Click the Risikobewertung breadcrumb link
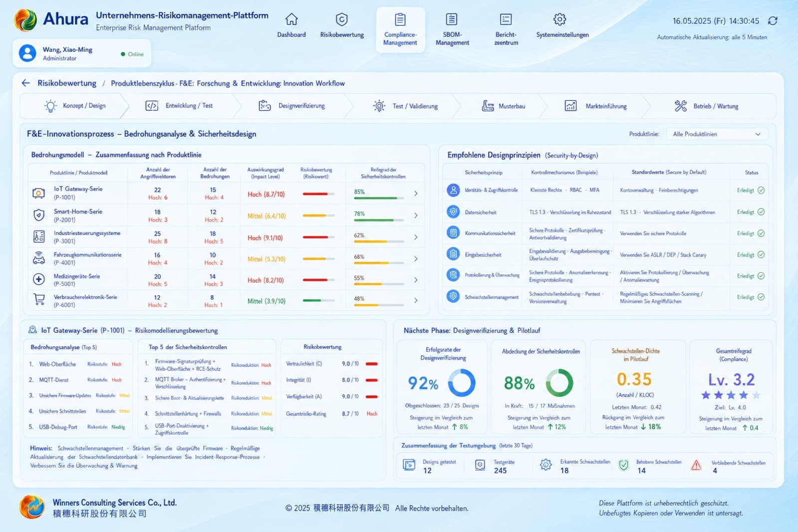Screen dimensions: 798x532 [67, 83]
